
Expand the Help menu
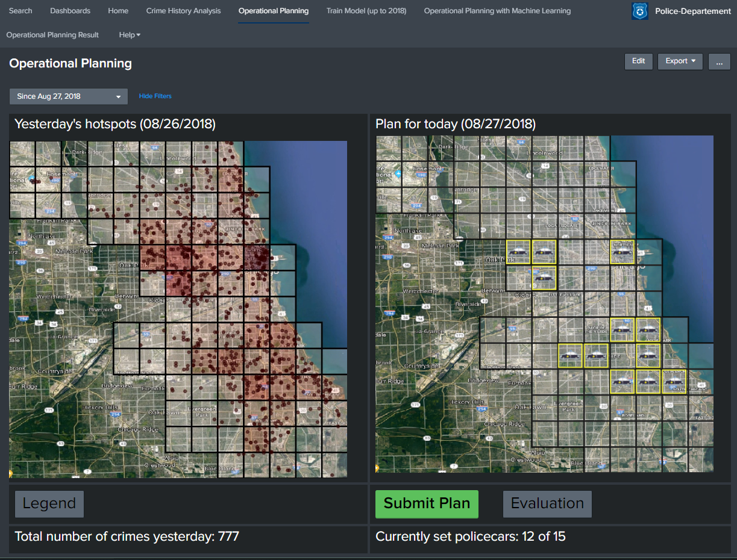(x=130, y=35)
